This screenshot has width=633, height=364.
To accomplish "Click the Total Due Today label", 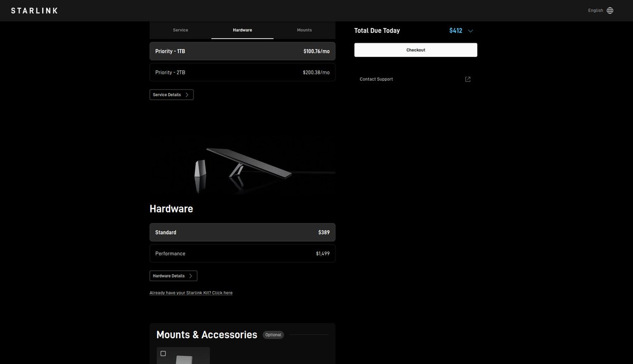I will tap(377, 31).
